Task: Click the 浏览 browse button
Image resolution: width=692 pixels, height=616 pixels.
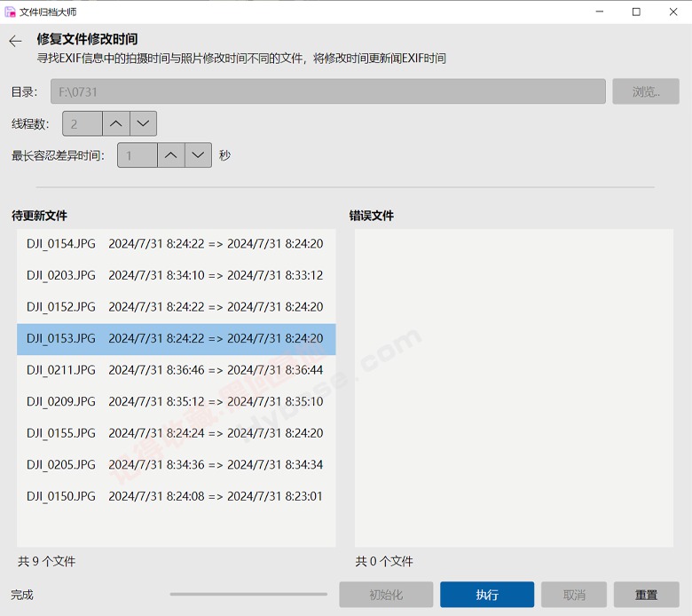Action: [x=645, y=92]
